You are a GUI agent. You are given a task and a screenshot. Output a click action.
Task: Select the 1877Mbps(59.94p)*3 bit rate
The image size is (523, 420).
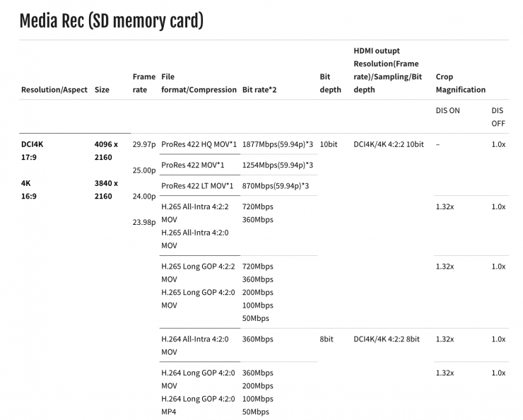pos(278,144)
